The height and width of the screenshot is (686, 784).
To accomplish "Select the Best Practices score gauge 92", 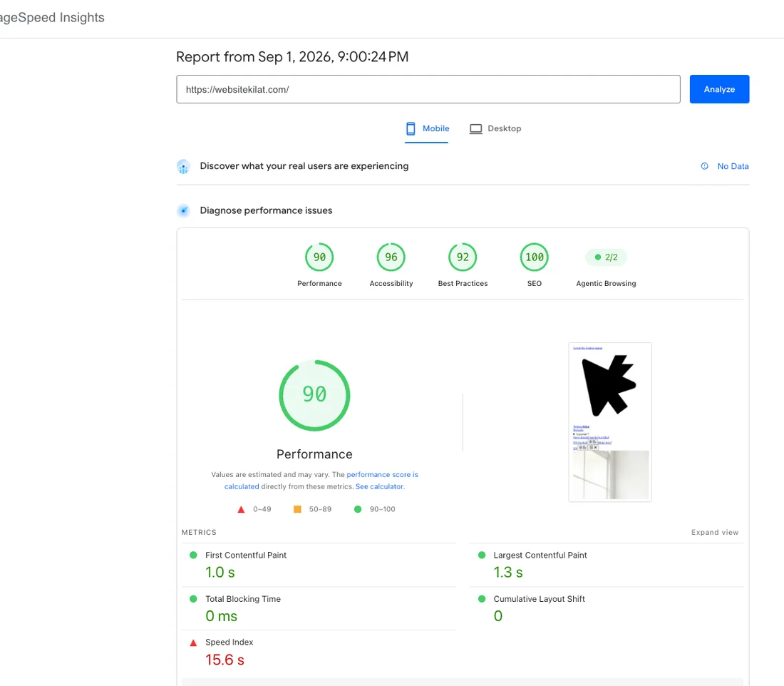I will pyautogui.click(x=463, y=257).
